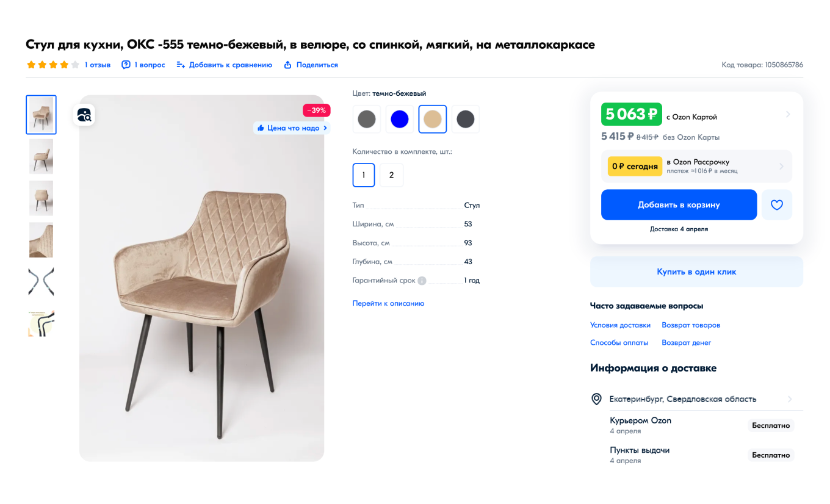The height and width of the screenshot is (504, 830).
Task: Click the delivery location pin icon
Action: (x=597, y=398)
